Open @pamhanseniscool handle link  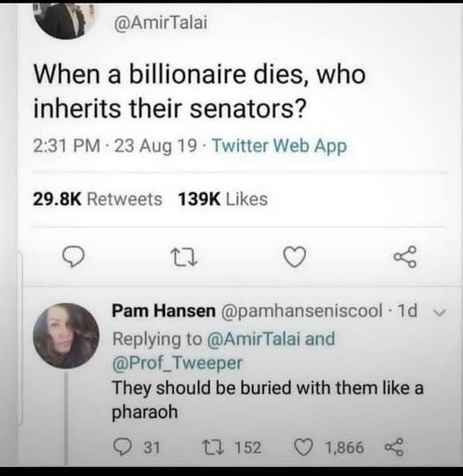302,311
